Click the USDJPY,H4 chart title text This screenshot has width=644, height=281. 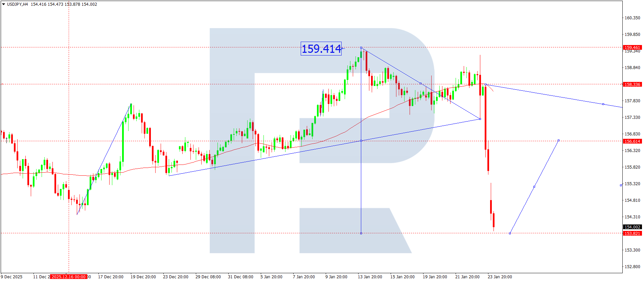18,4
